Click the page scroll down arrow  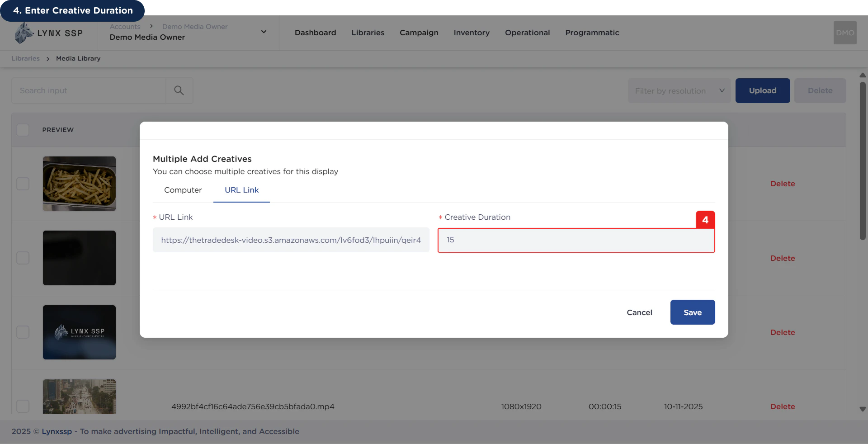click(863, 409)
